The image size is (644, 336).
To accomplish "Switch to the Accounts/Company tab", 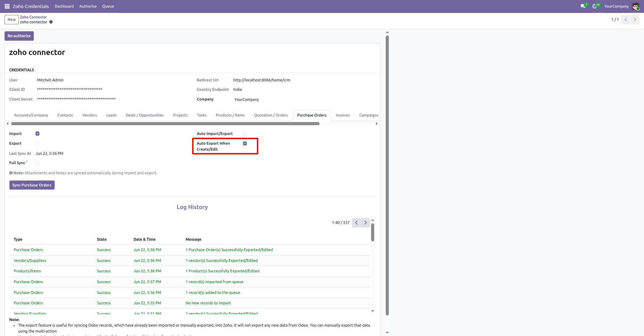I will [x=31, y=115].
